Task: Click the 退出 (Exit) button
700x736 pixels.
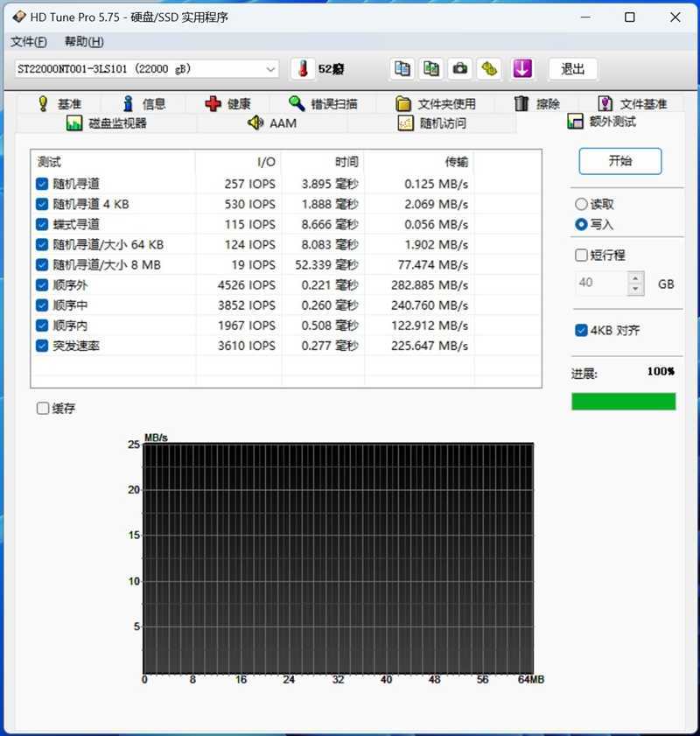Action: coord(573,69)
